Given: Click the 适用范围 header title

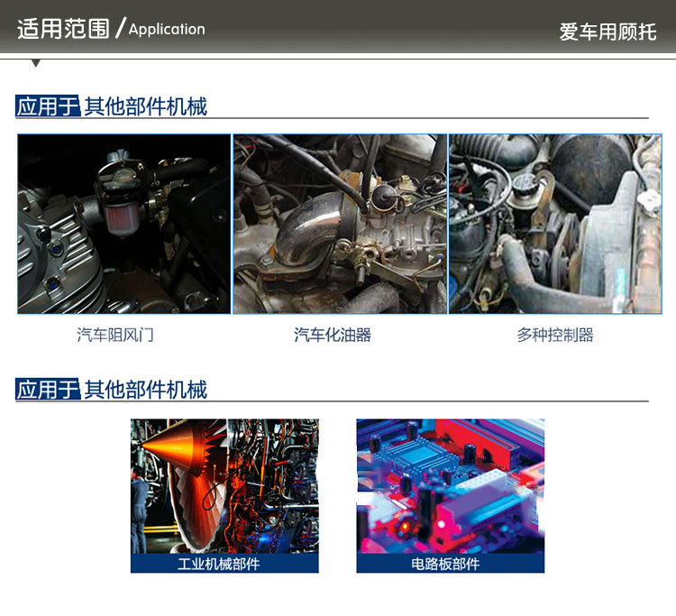Looking at the screenshot, I should (x=63, y=29).
